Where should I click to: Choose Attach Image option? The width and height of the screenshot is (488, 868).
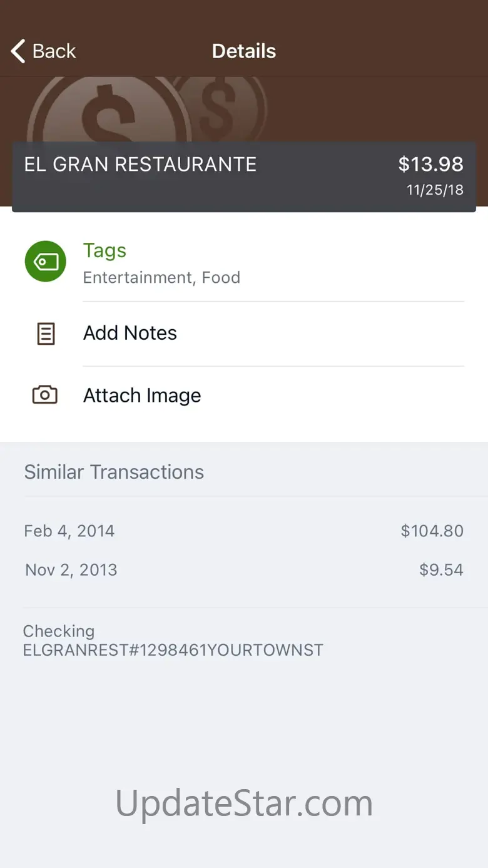142,396
